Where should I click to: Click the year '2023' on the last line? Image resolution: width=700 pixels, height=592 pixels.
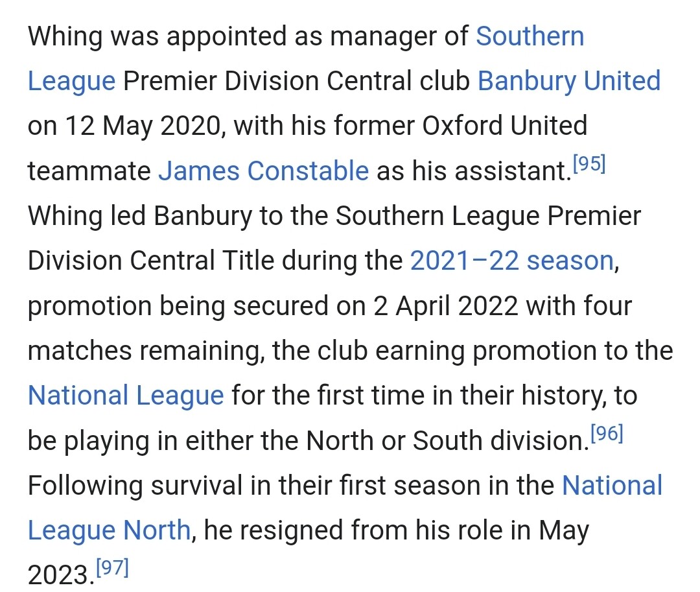[58, 576]
